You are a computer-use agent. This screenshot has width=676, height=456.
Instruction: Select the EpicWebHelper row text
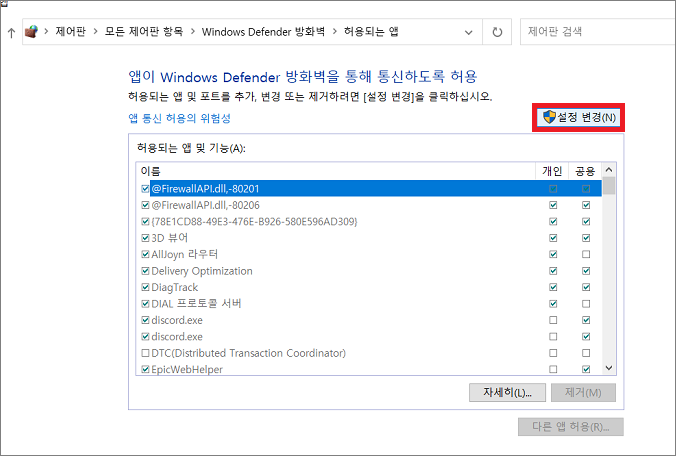tap(187, 369)
